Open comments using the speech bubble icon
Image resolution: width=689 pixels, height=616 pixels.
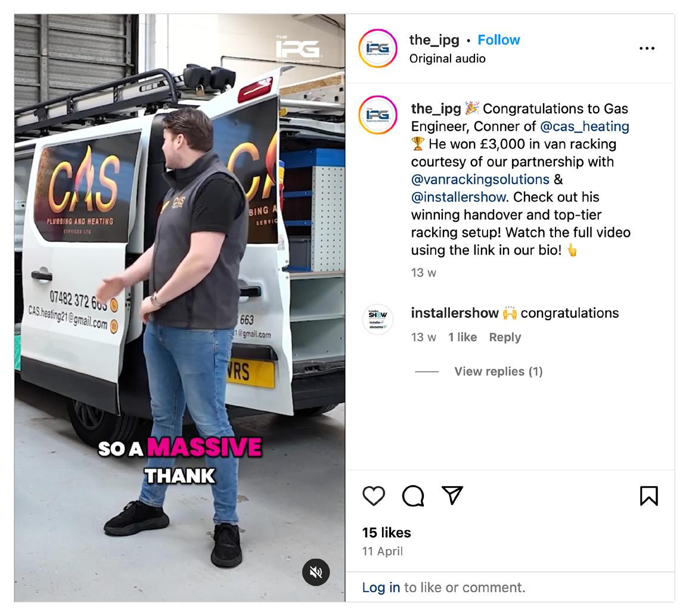pos(413,496)
